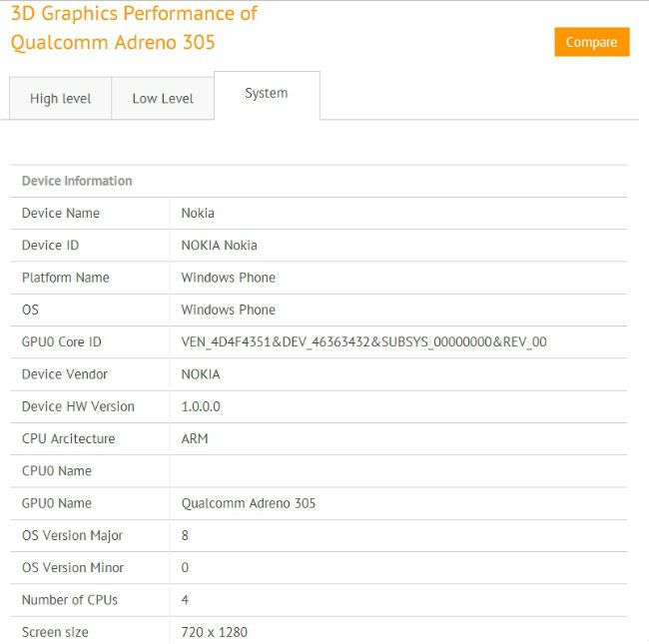Select the Screen size label
Screen dimensions: 649x644
[55, 632]
